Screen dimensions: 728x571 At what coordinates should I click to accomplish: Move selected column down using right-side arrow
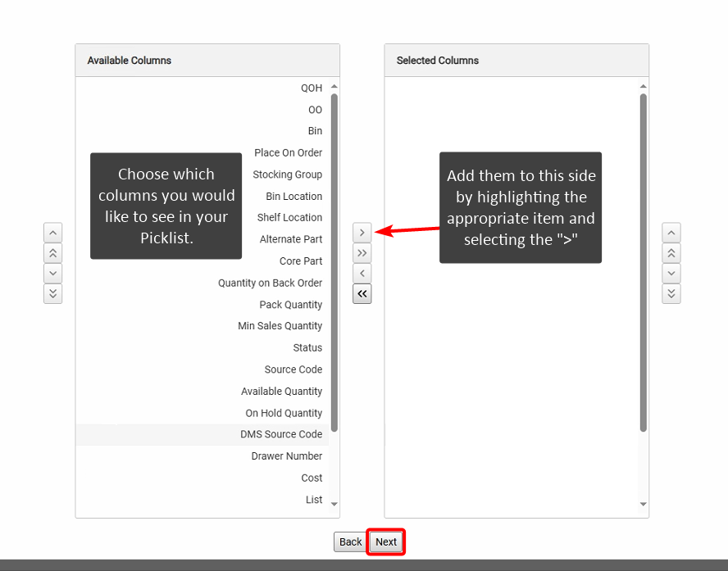671,273
